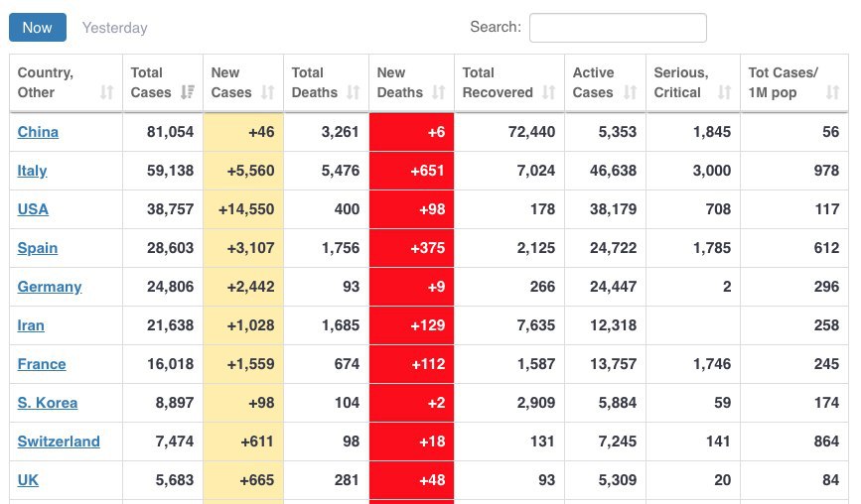The height and width of the screenshot is (504, 861).
Task: Sort by Serious, Critical icon
Action: pos(725,92)
